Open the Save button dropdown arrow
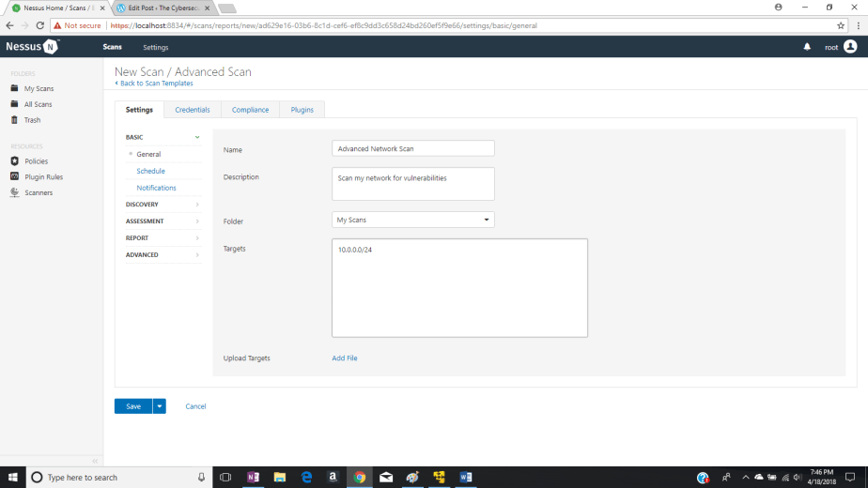This screenshot has width=868, height=488. click(160, 406)
